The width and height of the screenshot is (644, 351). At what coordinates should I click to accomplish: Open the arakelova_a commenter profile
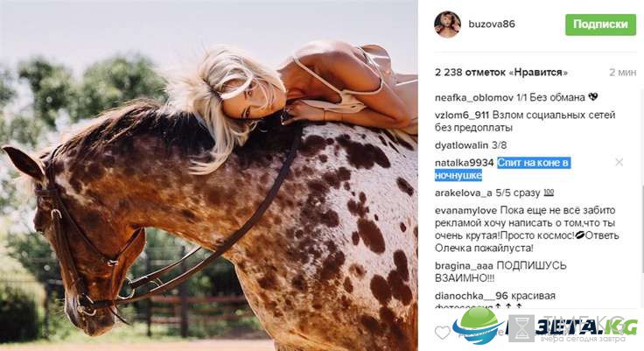coord(463,193)
